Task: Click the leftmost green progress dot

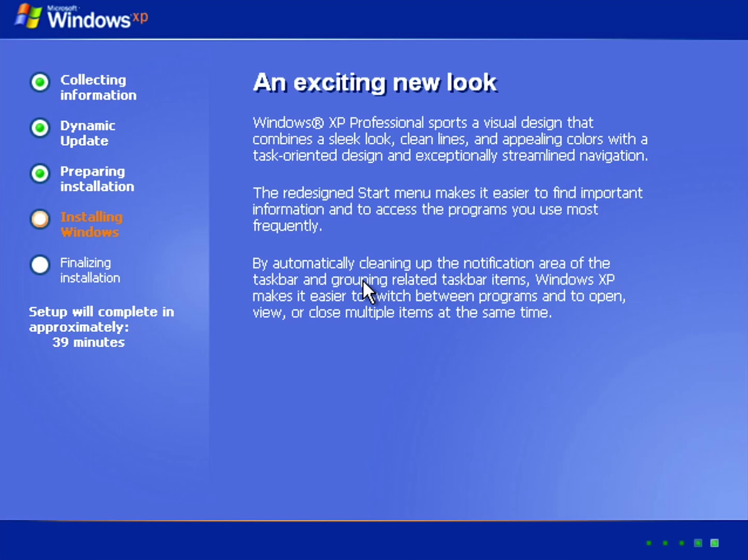Action: (x=649, y=543)
